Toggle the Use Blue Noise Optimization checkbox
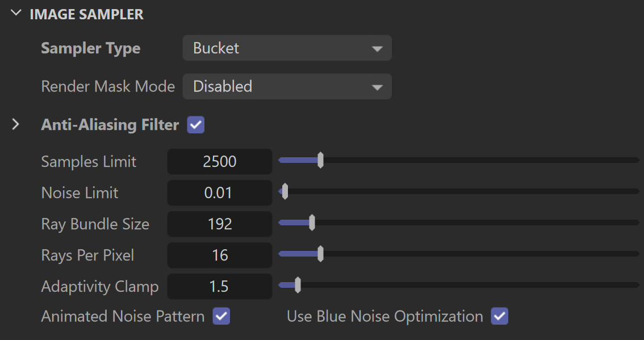The image size is (644, 340). [500, 316]
